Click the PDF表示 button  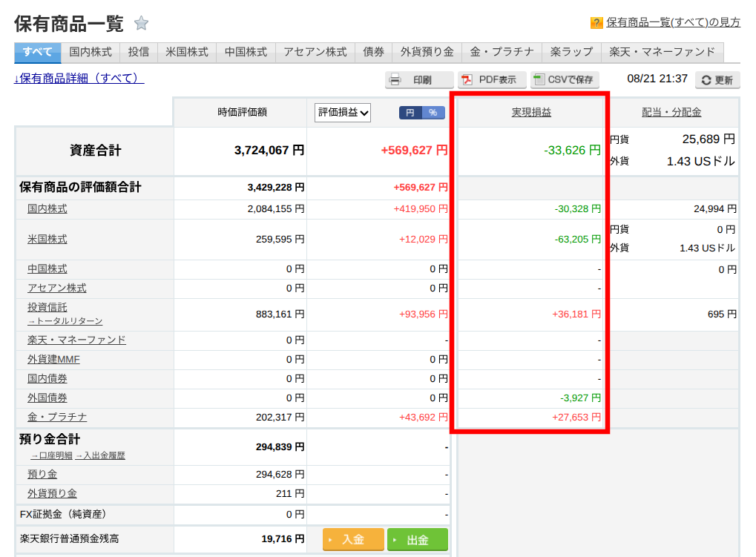(491, 80)
